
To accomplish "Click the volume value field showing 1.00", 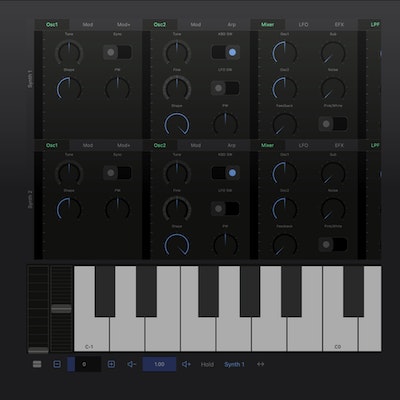I will [159, 364].
